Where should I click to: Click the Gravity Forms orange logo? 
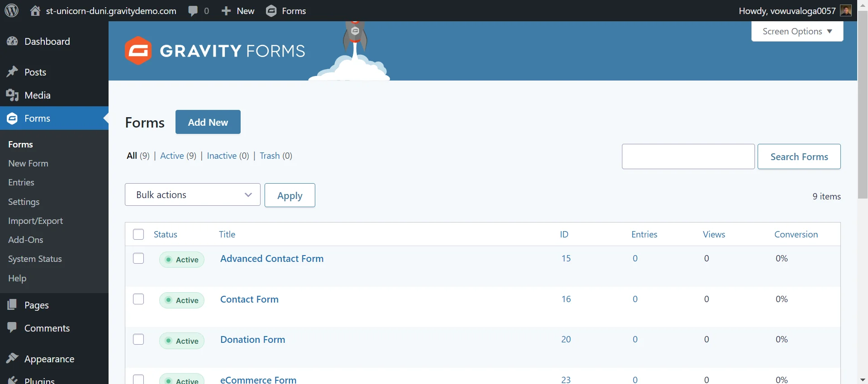(x=138, y=51)
